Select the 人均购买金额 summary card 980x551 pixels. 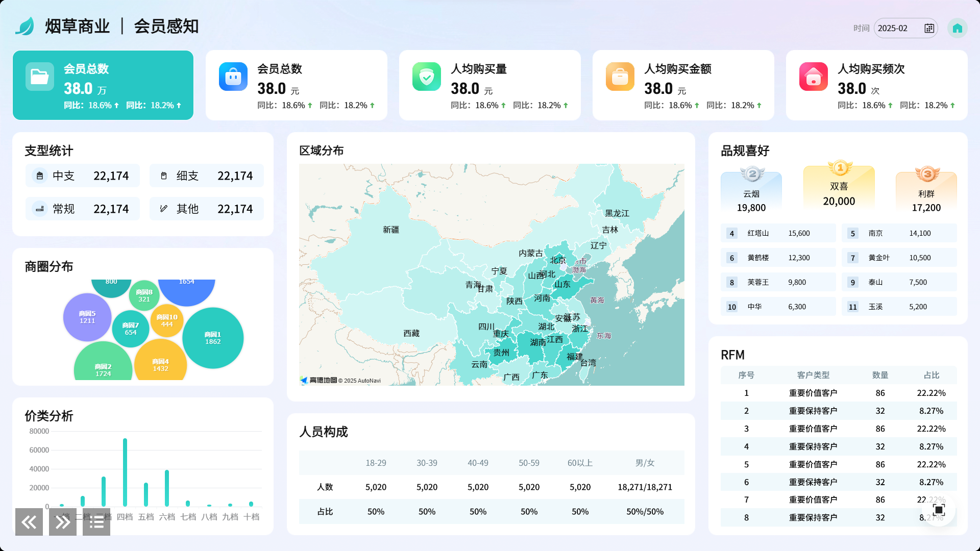683,85
